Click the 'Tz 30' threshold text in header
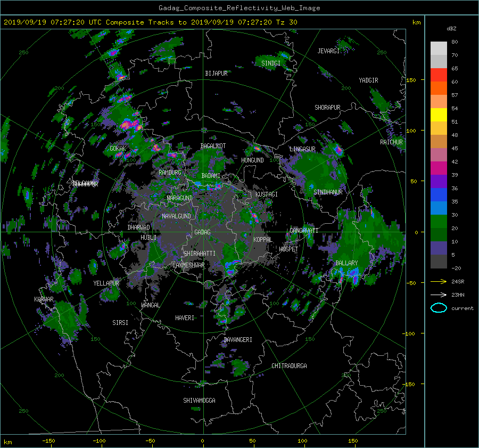Screen dimensions: 479x448 coord(286,22)
